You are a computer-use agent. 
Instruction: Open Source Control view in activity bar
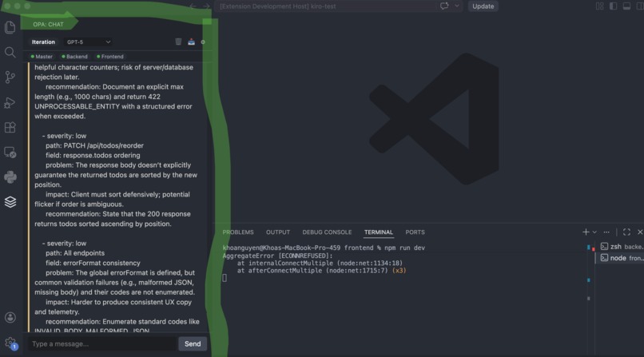pos(10,77)
